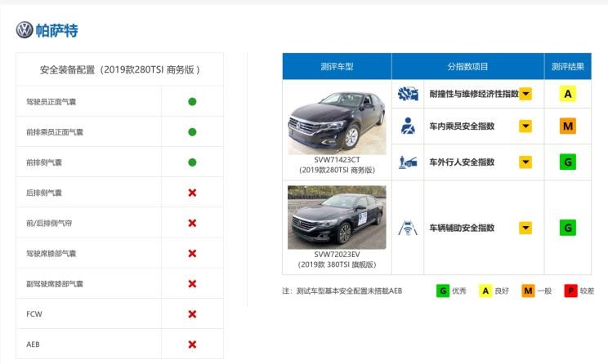The height and width of the screenshot is (364, 608).
Task: Expand the 车外行人安全指数 dropdown arrow
Action: pyautogui.click(x=525, y=162)
